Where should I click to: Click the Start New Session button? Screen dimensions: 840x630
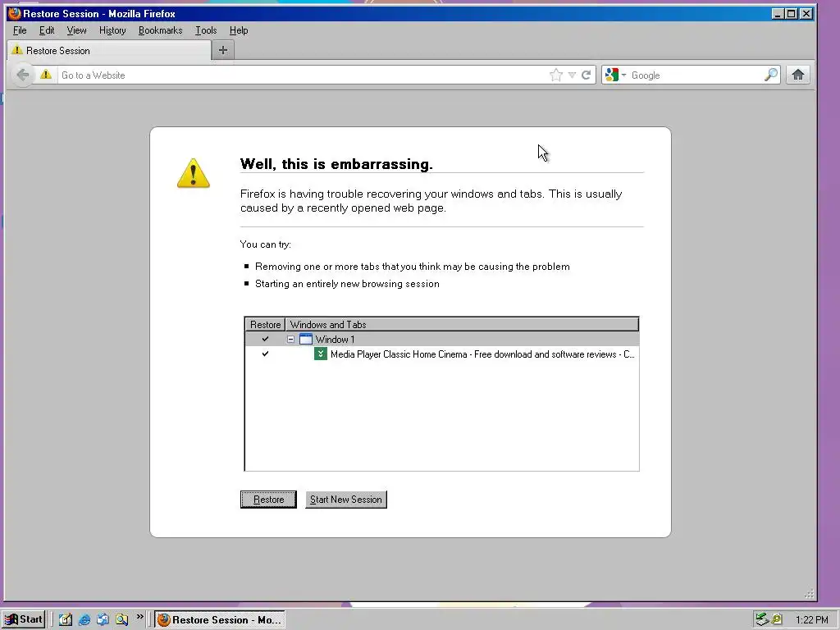(x=346, y=500)
